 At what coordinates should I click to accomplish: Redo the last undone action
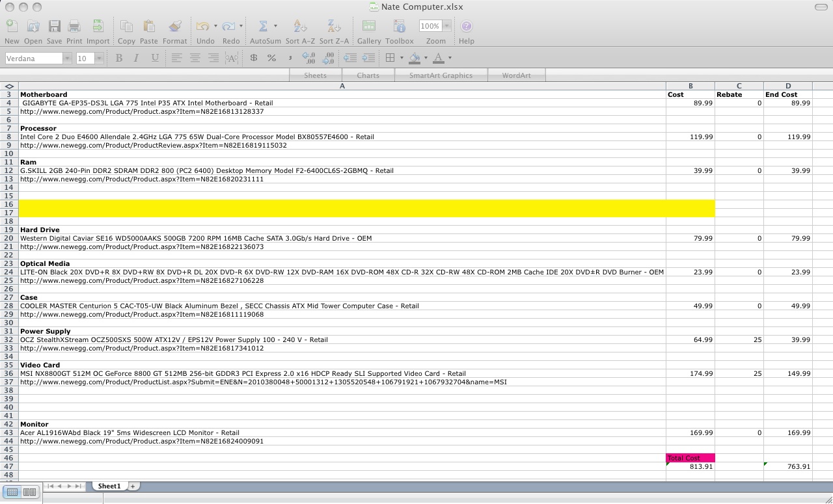(x=228, y=27)
